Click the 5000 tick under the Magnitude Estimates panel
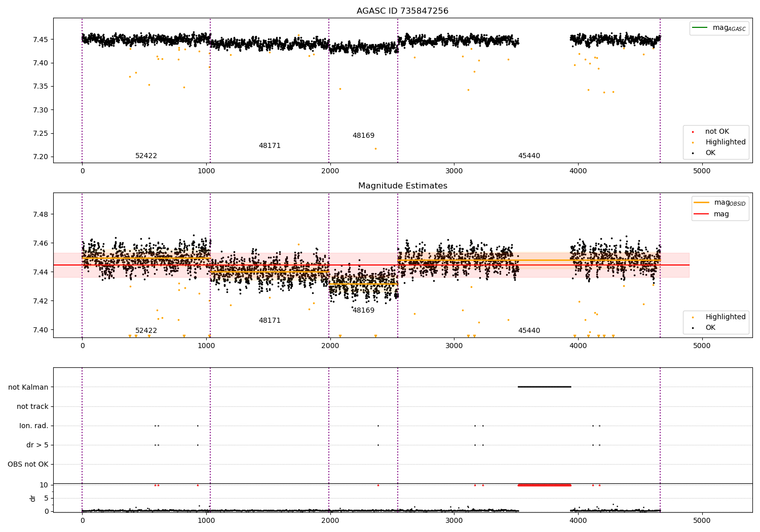The height and width of the screenshot is (532, 760). pos(702,346)
